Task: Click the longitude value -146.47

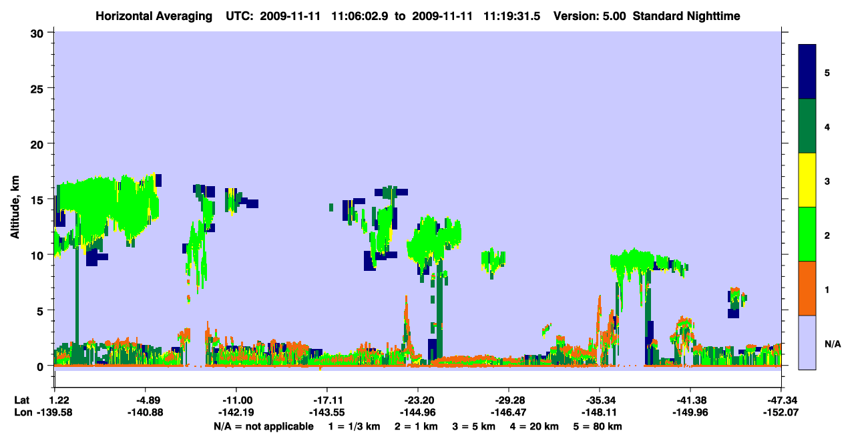Action: pyautogui.click(x=508, y=412)
